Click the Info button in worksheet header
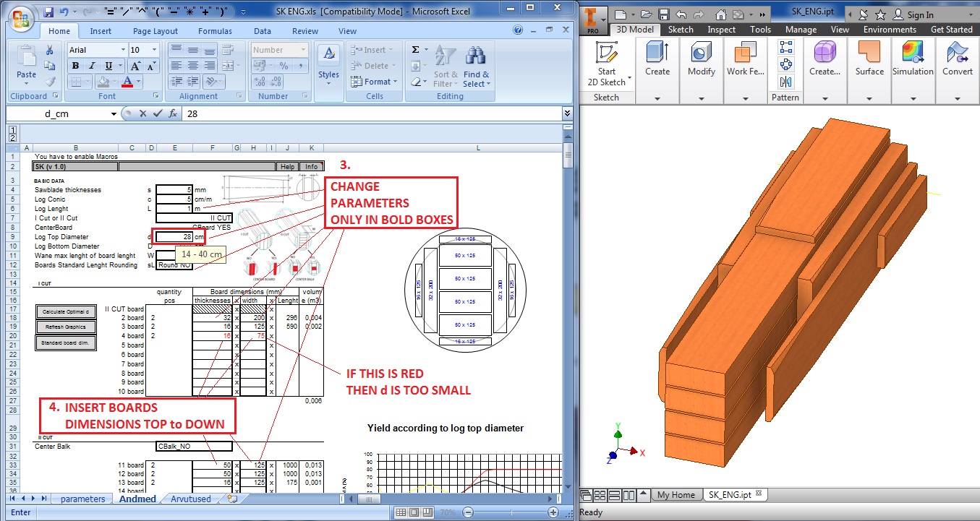This screenshot has height=521, width=980. (x=312, y=166)
